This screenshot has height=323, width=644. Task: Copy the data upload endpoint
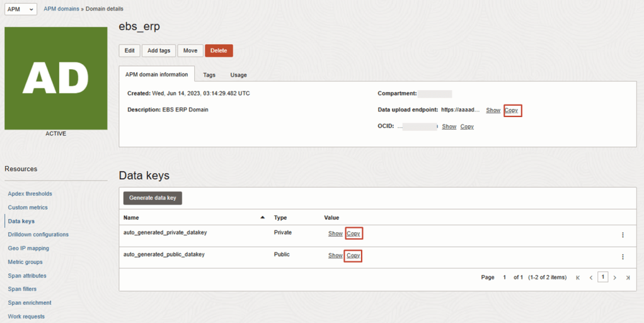511,110
